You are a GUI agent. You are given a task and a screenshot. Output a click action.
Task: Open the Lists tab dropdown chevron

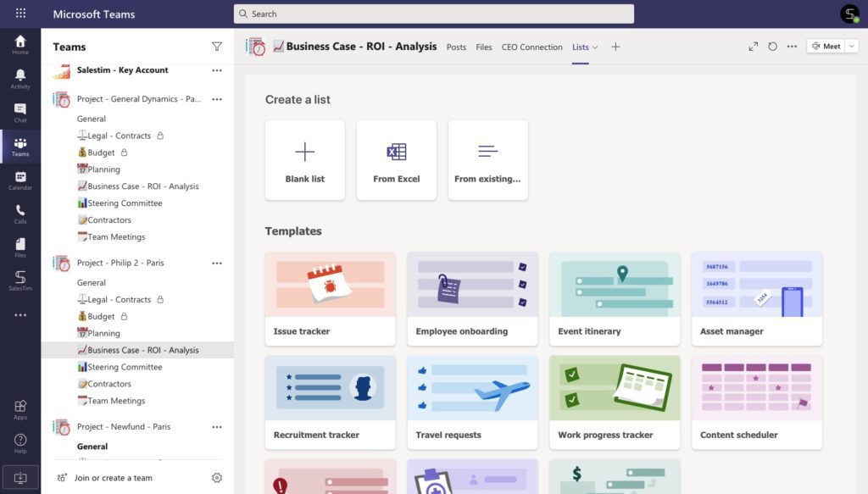(x=595, y=47)
